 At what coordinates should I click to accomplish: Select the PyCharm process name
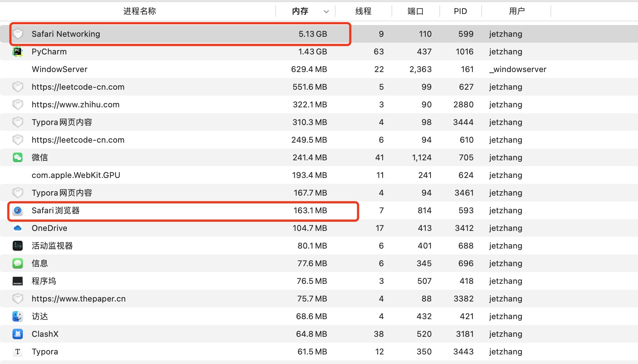[x=49, y=51]
